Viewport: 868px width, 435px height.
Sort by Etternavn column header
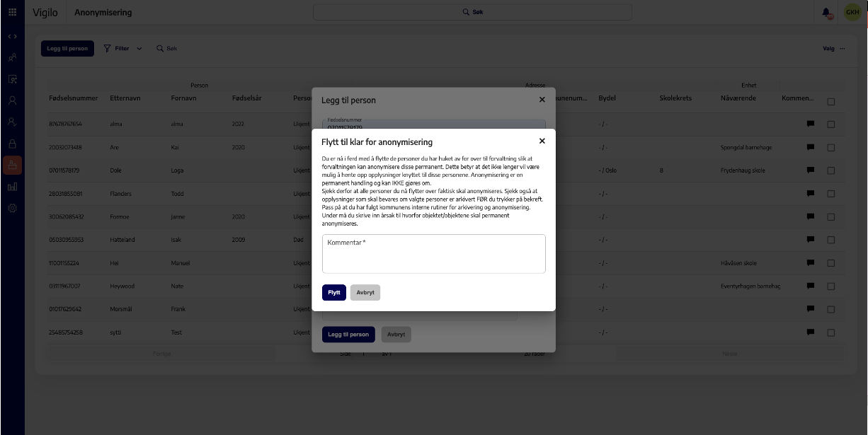click(x=125, y=98)
